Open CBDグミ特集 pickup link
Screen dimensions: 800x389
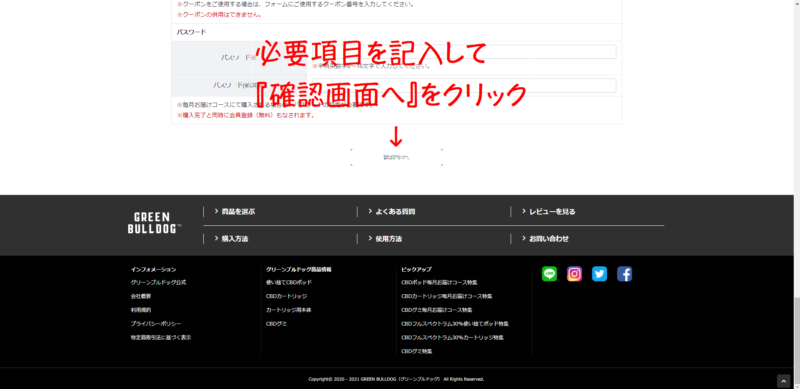[x=417, y=351]
